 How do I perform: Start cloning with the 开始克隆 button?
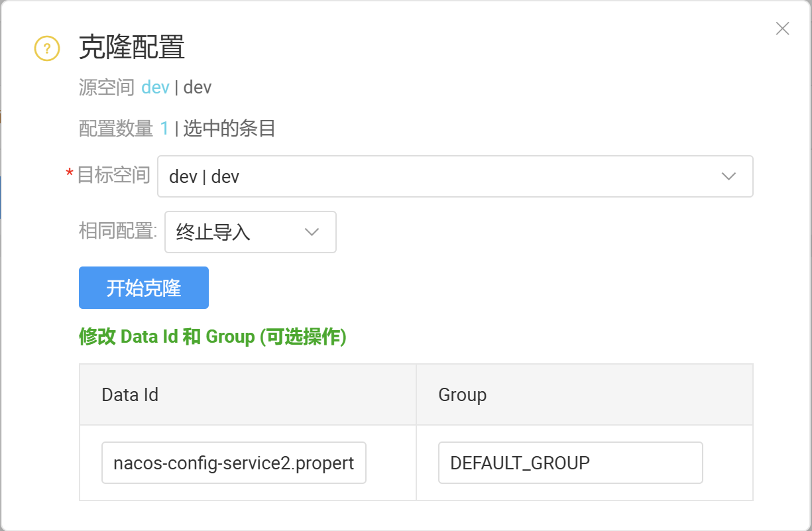[x=144, y=288]
